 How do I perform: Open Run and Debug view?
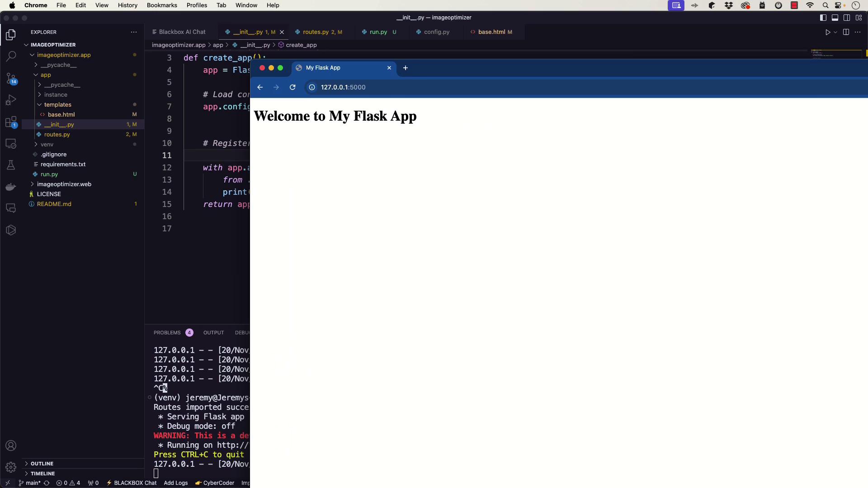point(11,100)
